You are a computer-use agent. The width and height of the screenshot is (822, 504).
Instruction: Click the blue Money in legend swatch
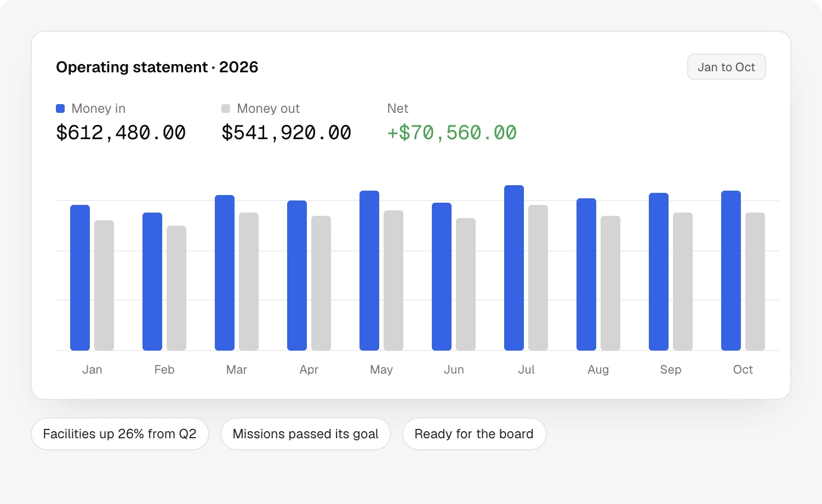pyautogui.click(x=60, y=108)
